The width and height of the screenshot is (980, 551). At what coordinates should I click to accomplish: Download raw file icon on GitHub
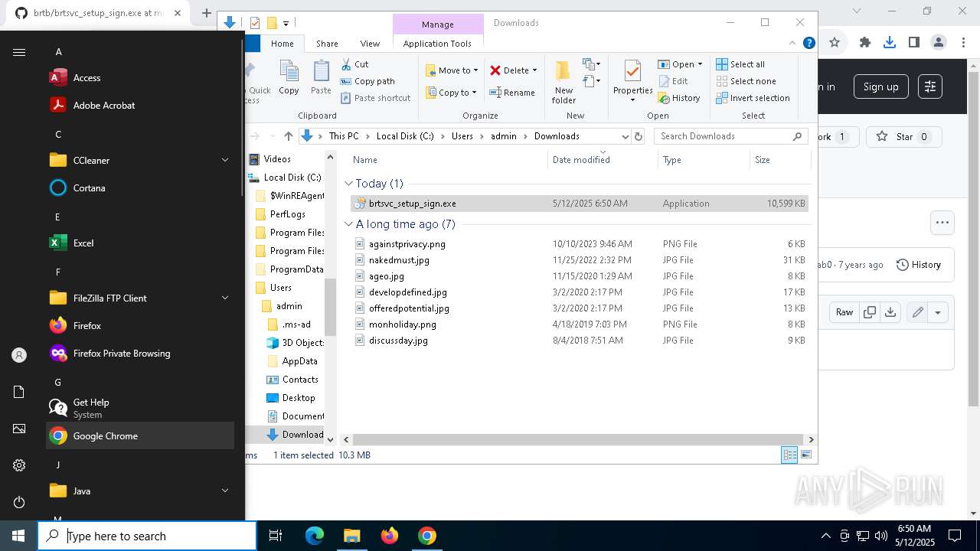click(890, 312)
